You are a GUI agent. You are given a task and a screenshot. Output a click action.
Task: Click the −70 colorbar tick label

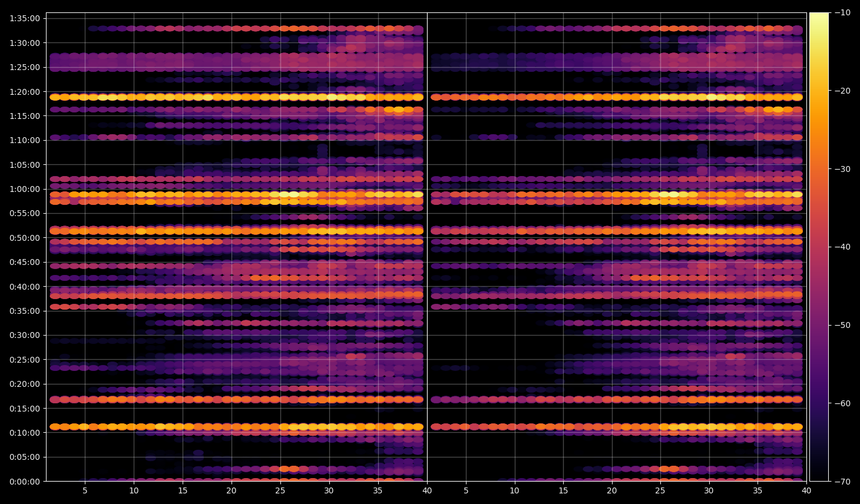coord(842,482)
